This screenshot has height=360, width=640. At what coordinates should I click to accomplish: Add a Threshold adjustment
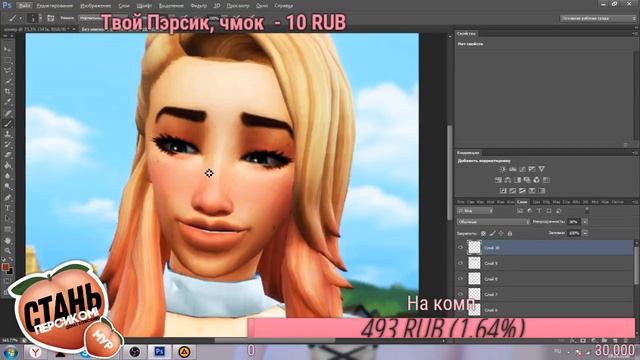pos(522,191)
